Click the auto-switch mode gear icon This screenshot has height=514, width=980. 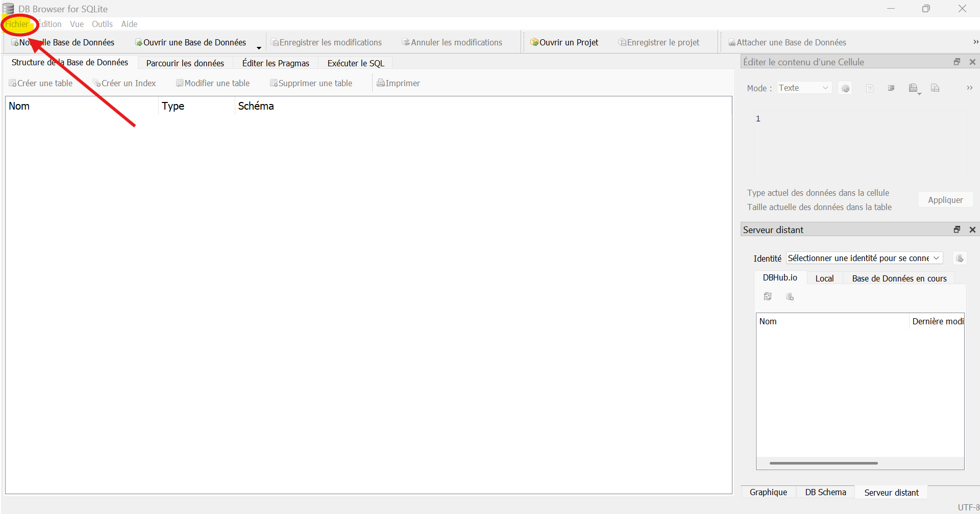click(x=845, y=88)
